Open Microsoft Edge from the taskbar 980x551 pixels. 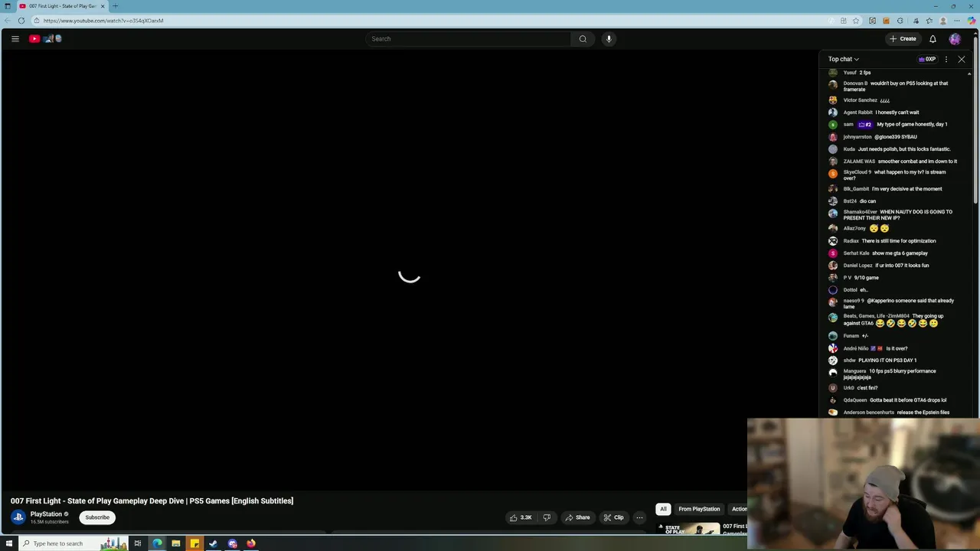coord(157,543)
